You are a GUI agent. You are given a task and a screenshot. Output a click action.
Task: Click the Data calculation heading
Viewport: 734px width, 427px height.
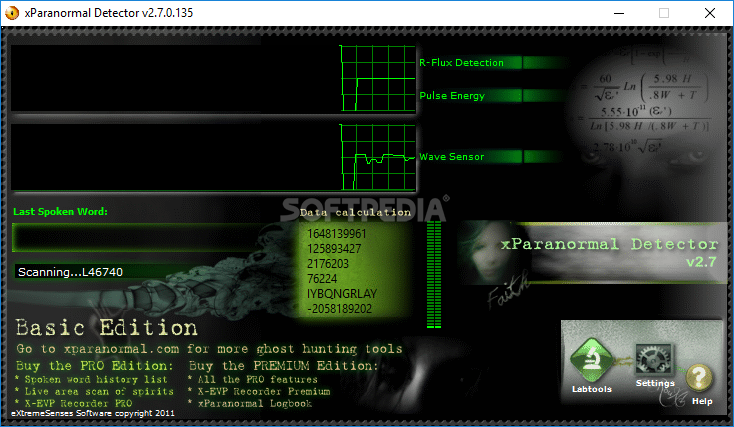point(355,213)
